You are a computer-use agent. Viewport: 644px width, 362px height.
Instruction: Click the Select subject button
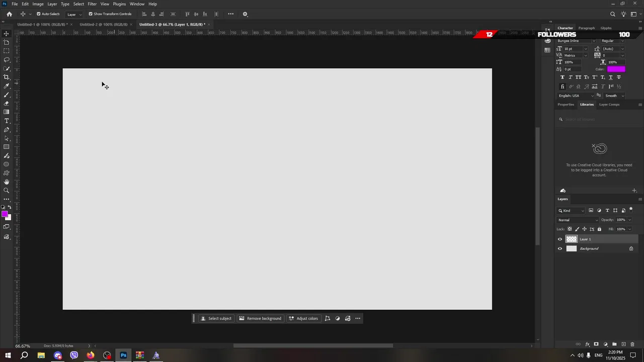tap(216, 318)
